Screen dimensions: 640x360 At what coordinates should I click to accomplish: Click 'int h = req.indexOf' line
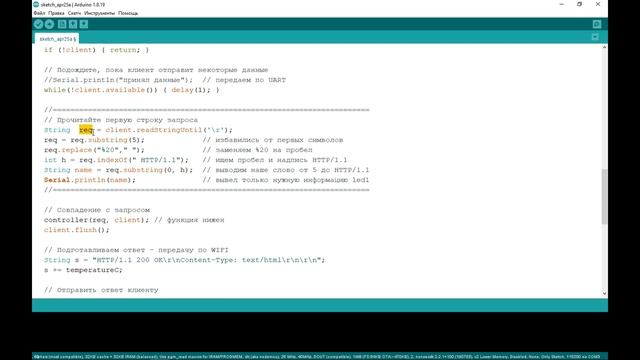click(x=116, y=160)
